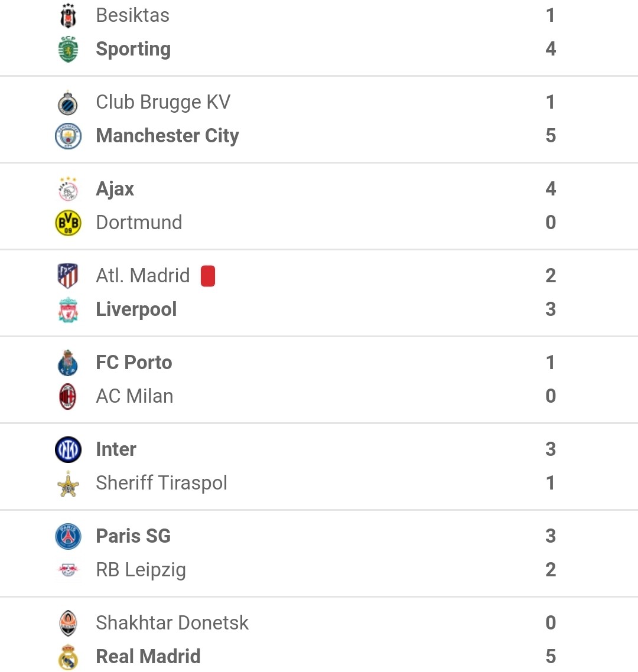
Task: Select the Shakhtar Donetsk team name
Action: pyautogui.click(x=172, y=623)
